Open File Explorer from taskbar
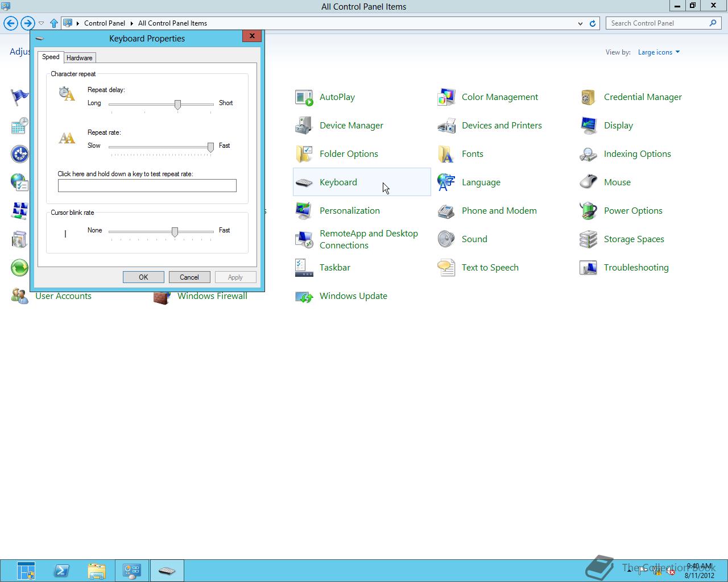 coord(97,571)
